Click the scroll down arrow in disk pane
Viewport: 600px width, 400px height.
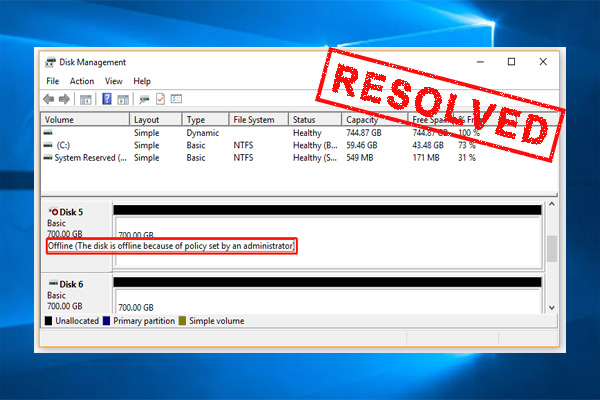552,307
